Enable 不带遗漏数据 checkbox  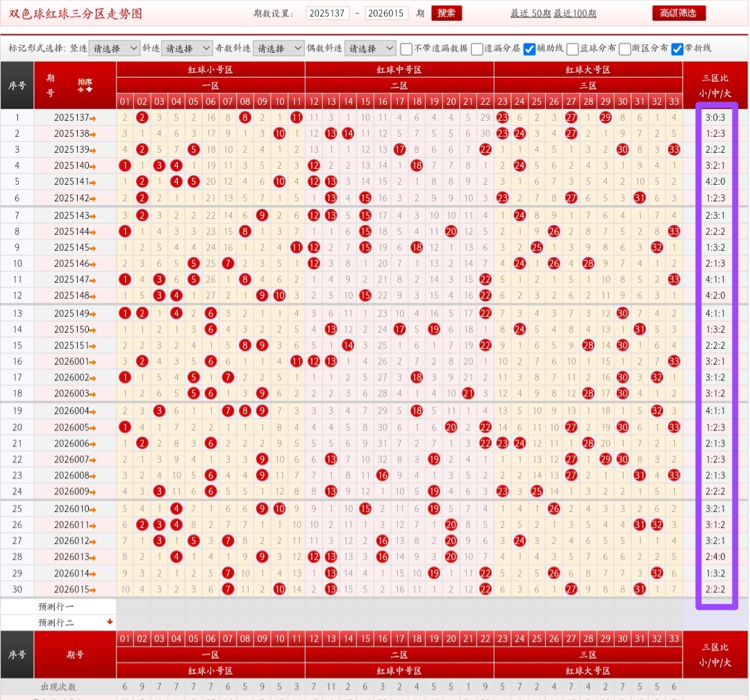[406, 49]
